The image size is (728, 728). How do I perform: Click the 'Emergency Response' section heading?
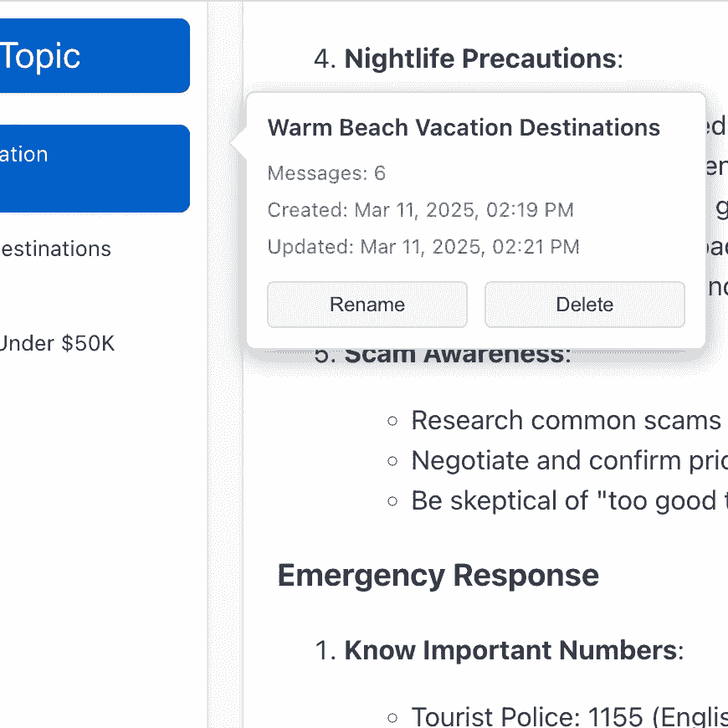[438, 576]
